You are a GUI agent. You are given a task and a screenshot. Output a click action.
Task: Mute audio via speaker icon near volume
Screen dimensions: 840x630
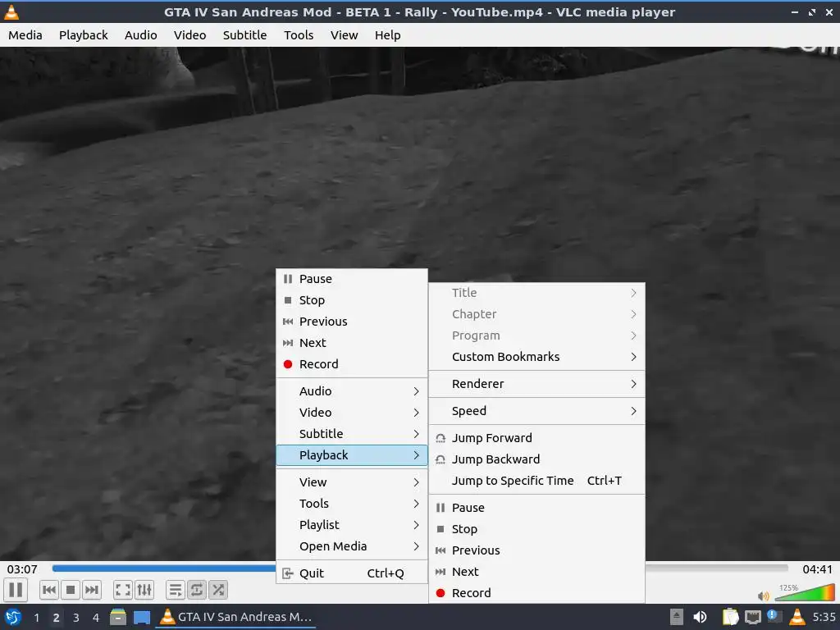coord(764,596)
